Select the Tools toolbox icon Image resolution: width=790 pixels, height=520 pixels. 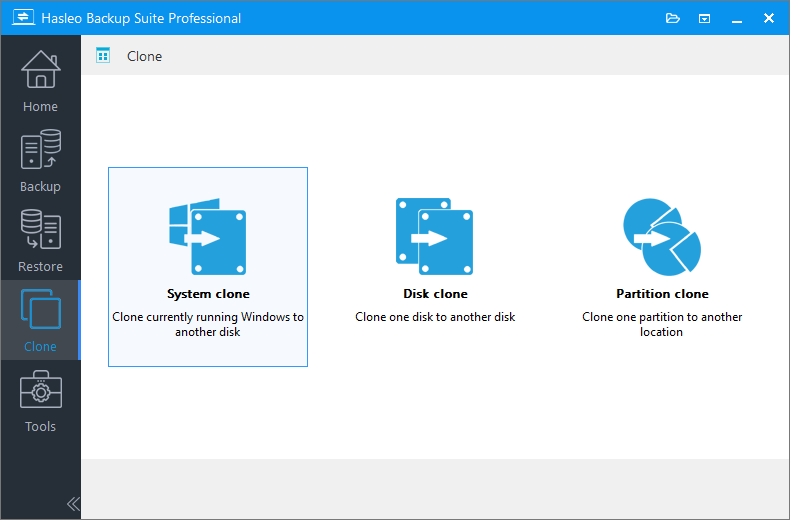[40, 391]
